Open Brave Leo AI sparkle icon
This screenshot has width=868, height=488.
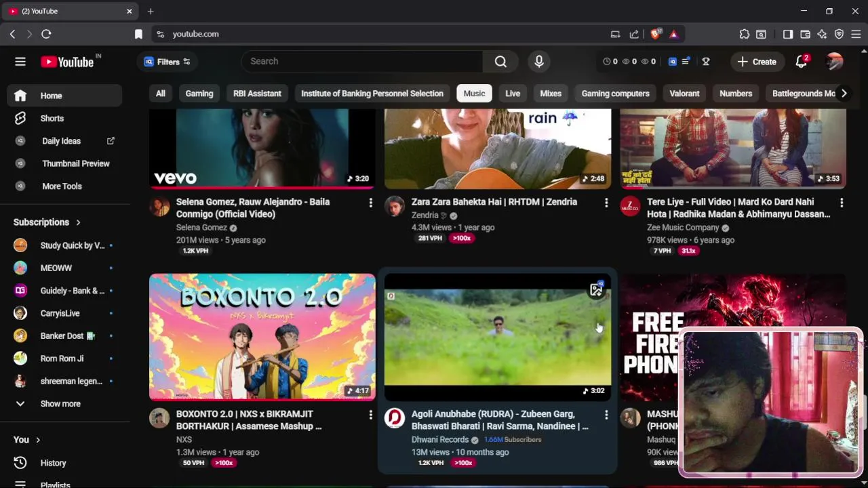[823, 34]
